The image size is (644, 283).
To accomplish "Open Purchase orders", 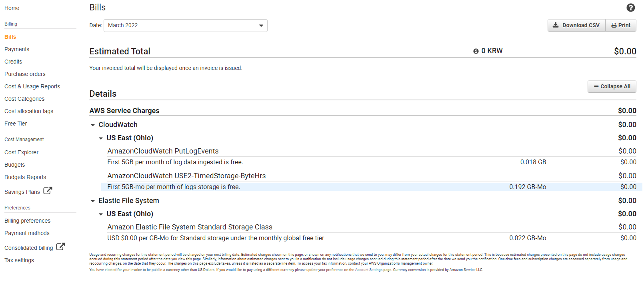I will point(25,74).
